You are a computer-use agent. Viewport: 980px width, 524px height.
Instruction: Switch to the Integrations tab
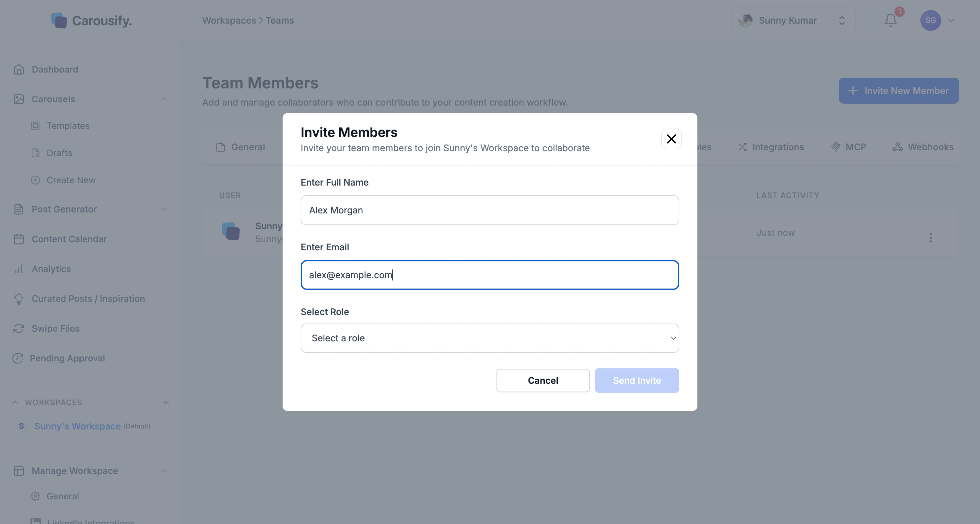pyautogui.click(x=771, y=147)
